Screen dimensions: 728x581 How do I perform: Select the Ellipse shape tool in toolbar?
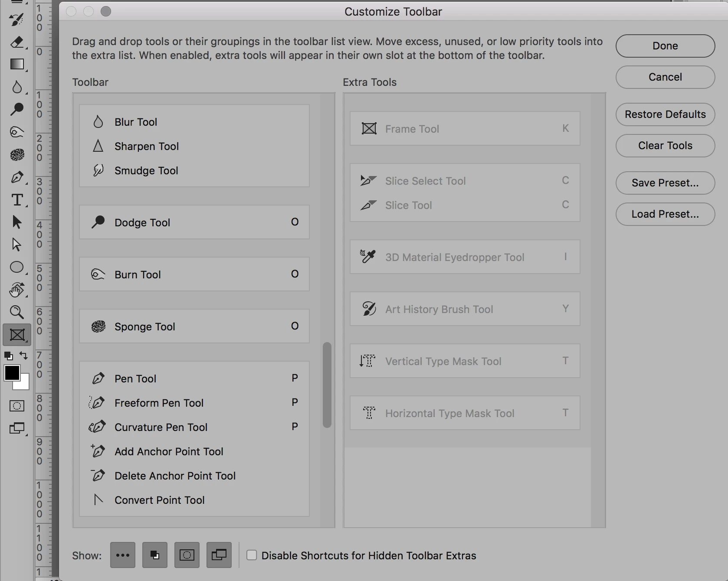click(x=16, y=268)
